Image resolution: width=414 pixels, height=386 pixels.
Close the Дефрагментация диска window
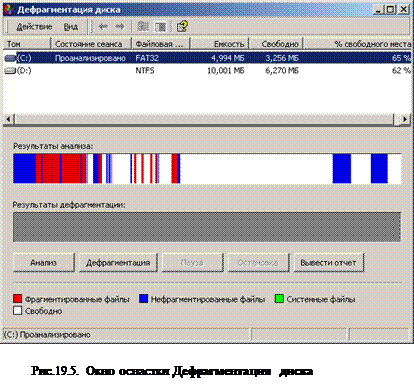(x=404, y=9)
